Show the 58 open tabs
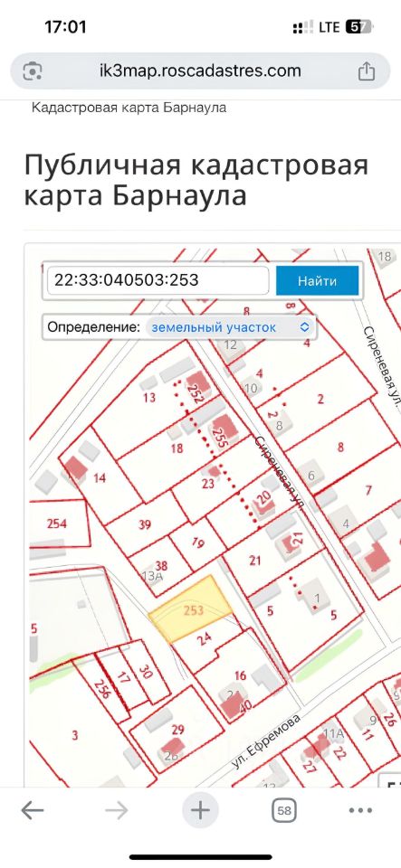 click(284, 811)
